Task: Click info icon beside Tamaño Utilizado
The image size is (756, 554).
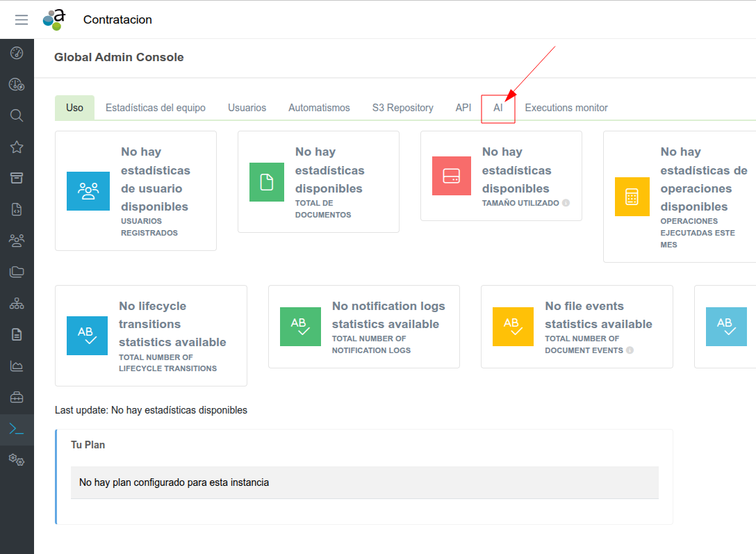Action: 566,203
